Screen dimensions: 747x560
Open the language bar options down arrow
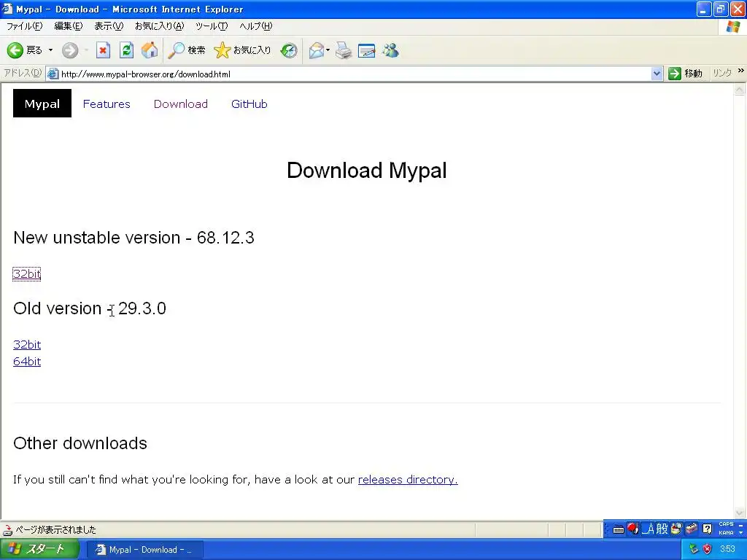click(741, 533)
